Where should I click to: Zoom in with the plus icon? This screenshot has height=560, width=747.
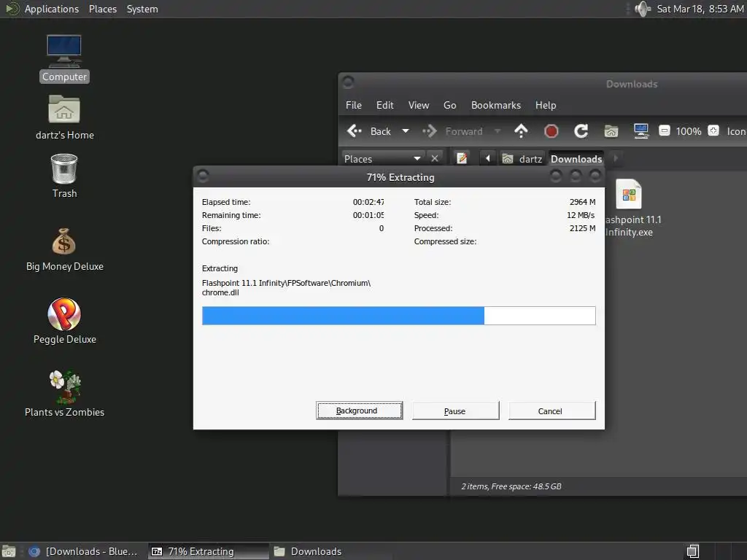click(713, 131)
